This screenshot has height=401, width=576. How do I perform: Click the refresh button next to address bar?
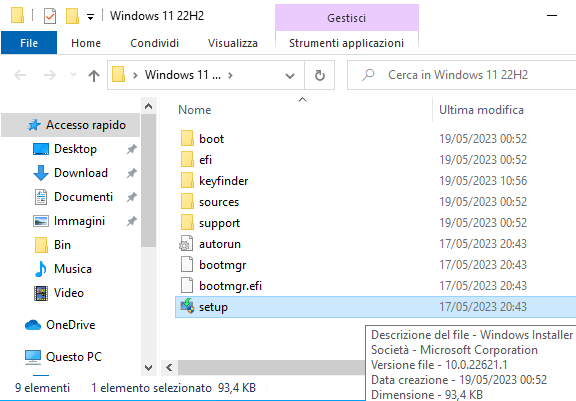point(320,75)
